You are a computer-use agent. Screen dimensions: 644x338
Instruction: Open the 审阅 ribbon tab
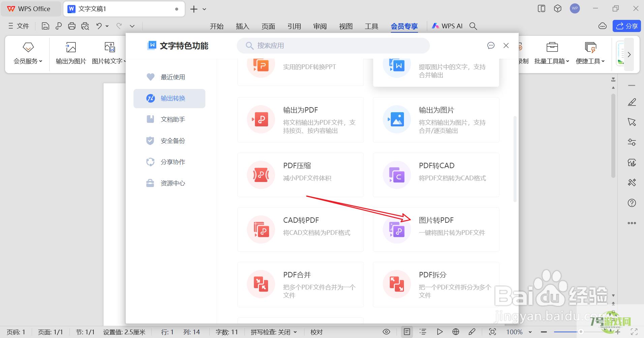point(320,26)
